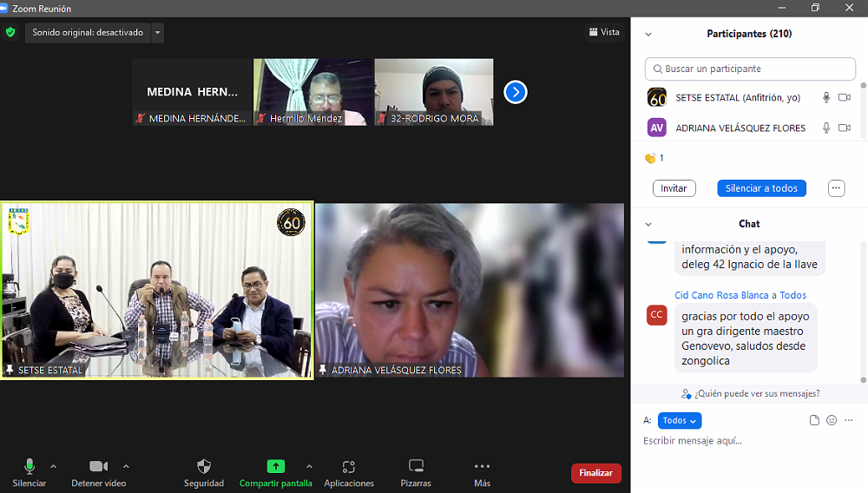Open the emoji picker in chat
This screenshot has width=868, height=493.
click(x=832, y=420)
